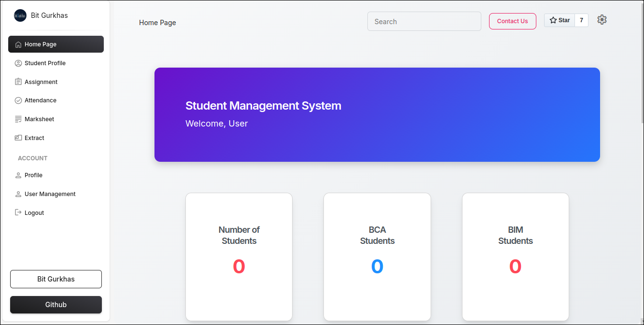Open the Attendance page
Viewport: 644px width, 325px height.
point(41,100)
